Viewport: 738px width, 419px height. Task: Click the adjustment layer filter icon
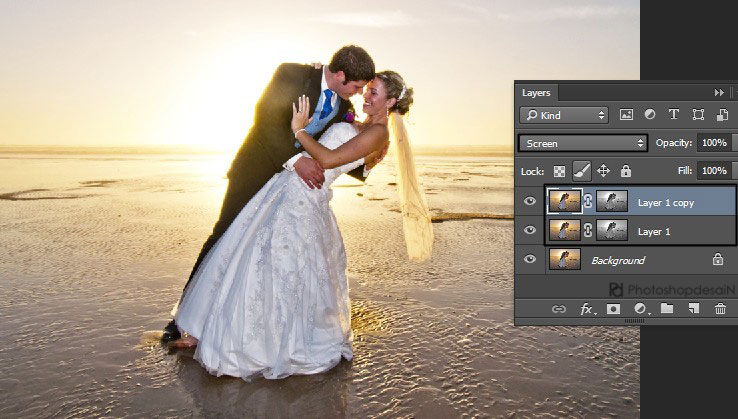pos(650,115)
